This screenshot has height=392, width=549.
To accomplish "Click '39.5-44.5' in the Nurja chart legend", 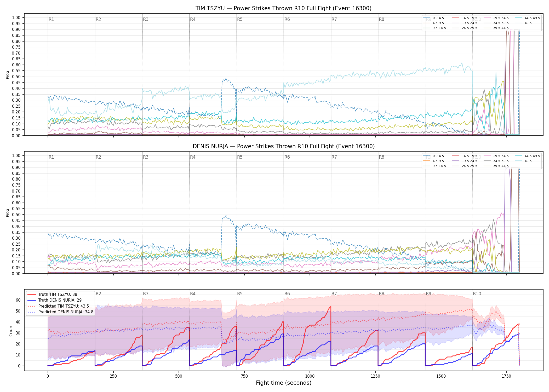I will [x=501, y=166].
